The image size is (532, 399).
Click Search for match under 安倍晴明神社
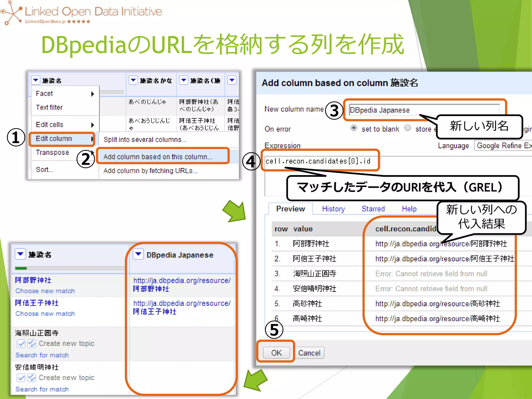coord(42,389)
